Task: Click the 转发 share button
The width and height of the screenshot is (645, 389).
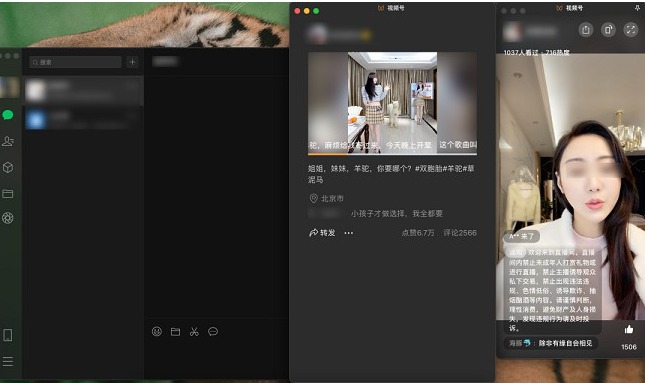Action: [322, 233]
